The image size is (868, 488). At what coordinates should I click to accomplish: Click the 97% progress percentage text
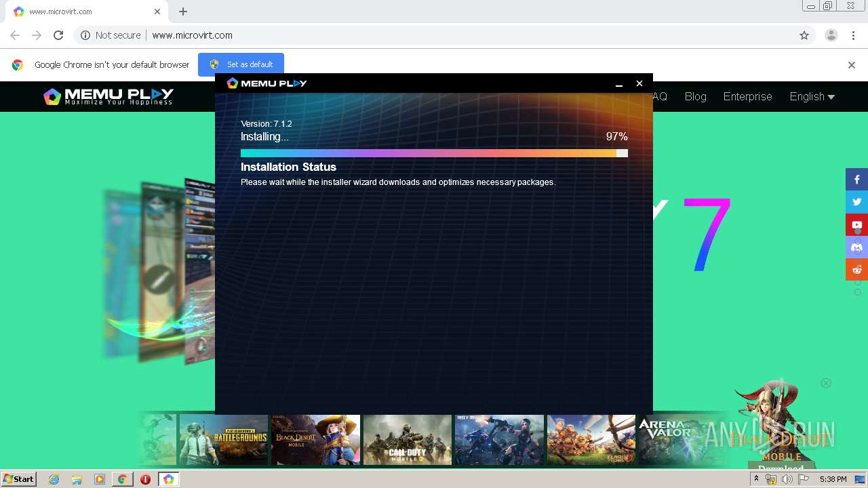click(x=616, y=137)
